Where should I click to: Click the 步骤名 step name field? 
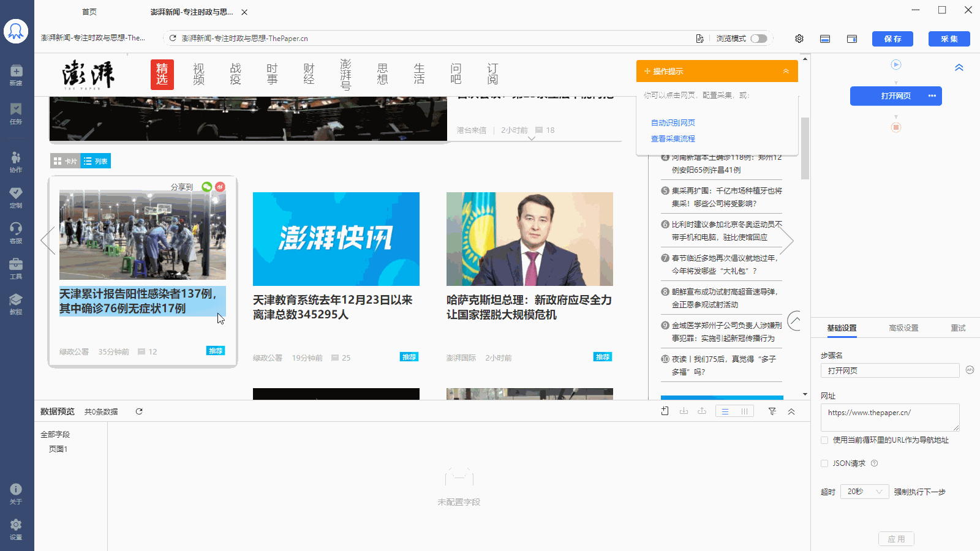(x=890, y=370)
